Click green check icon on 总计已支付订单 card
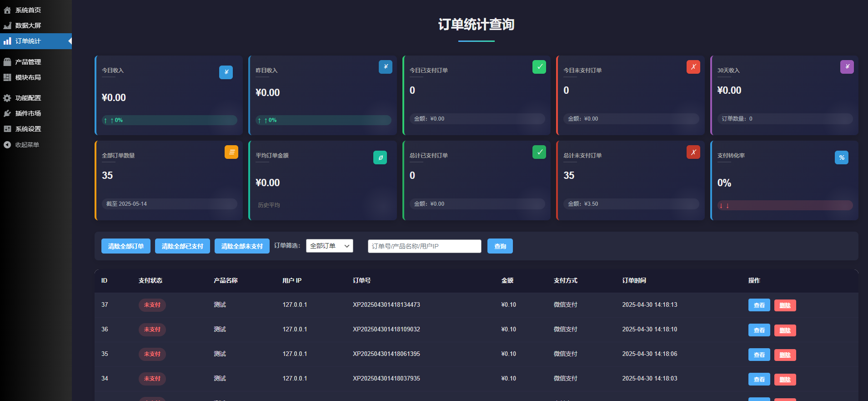Viewport: 868px width, 401px height. tap(539, 152)
